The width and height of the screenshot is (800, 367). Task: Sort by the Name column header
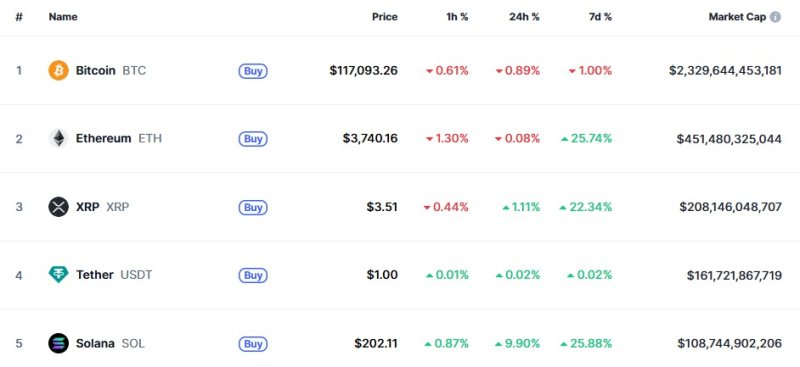(x=63, y=17)
